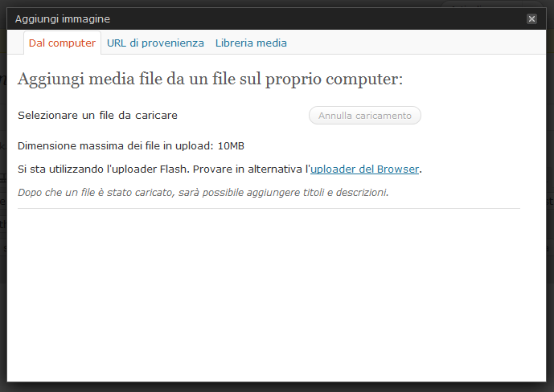This screenshot has height=392, width=554.
Task: Click the Selezionare un file da caricare label
Action: click(97, 115)
